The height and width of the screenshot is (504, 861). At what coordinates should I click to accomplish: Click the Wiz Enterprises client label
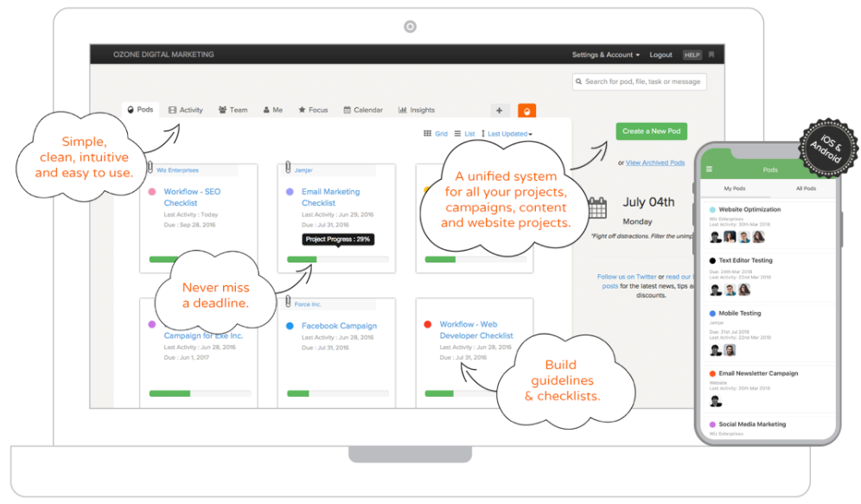coord(177,170)
